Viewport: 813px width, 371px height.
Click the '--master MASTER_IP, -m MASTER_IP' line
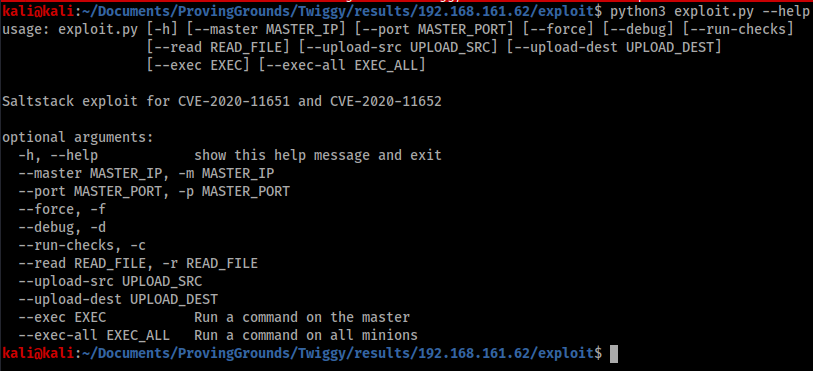146,173
